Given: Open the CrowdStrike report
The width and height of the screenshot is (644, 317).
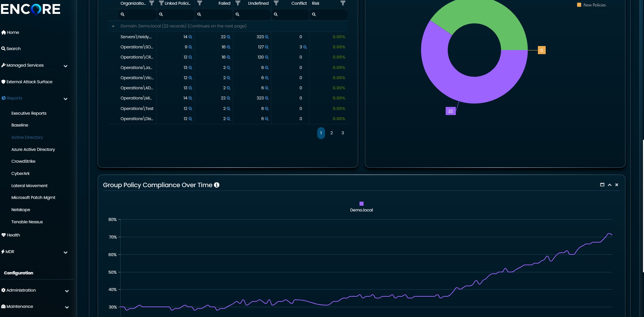Looking at the screenshot, I should tap(23, 161).
